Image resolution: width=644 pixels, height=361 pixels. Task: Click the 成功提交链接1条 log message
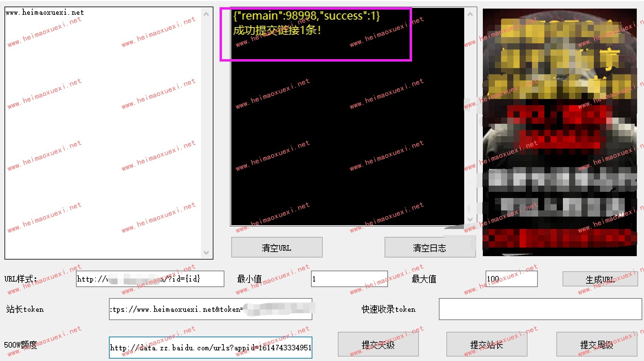coord(277,30)
